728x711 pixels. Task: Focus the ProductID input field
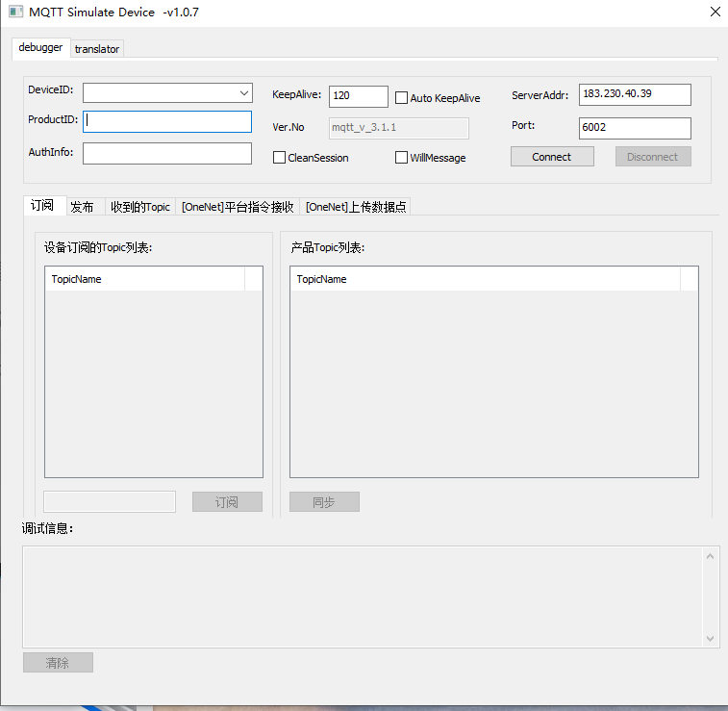click(167, 121)
